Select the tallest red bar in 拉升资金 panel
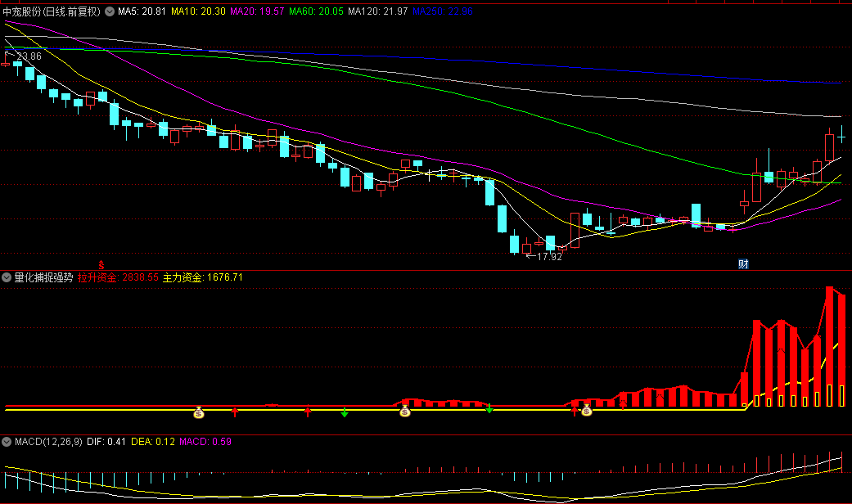 pos(829,347)
